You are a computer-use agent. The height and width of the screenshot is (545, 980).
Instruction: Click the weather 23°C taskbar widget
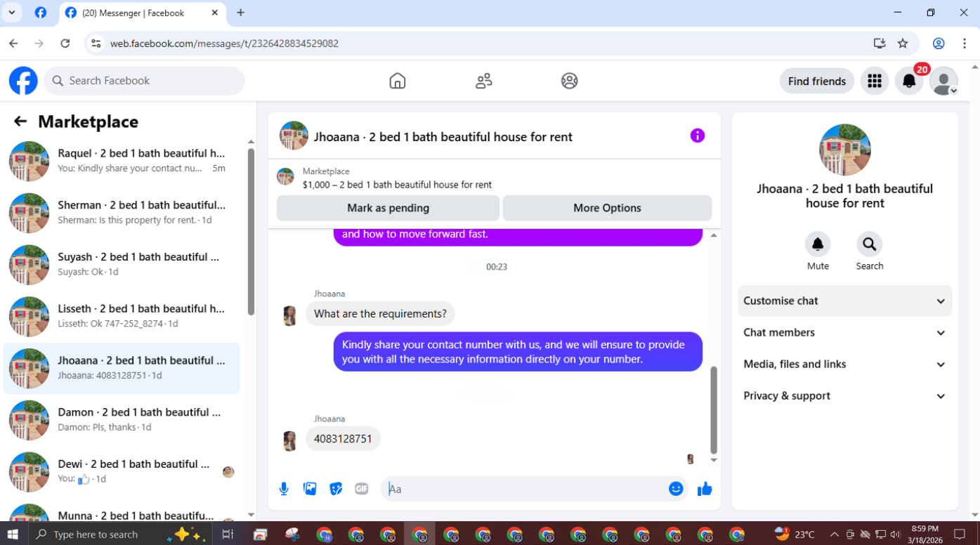(795, 534)
